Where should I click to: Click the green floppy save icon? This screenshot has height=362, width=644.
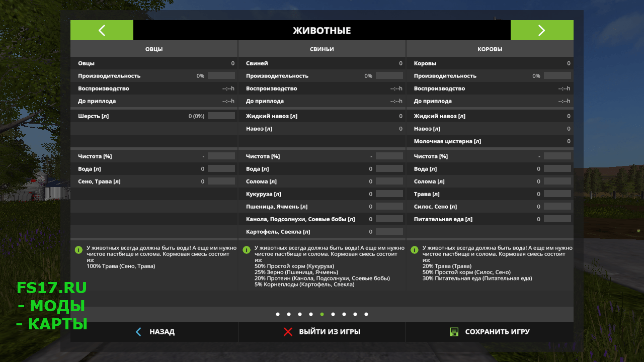[x=454, y=332]
